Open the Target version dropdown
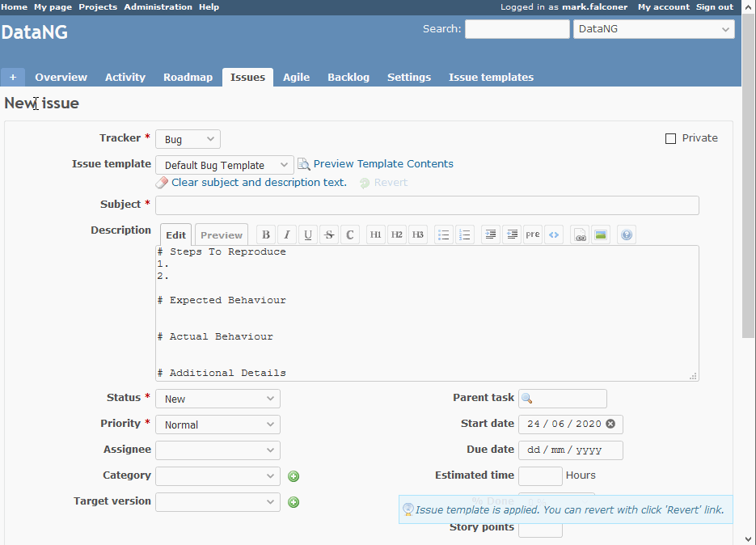Viewport: 756px width, 545px height. 218,502
